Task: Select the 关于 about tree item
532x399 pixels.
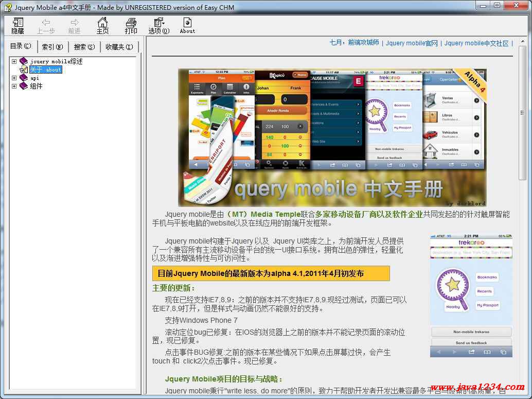Action: (45, 70)
